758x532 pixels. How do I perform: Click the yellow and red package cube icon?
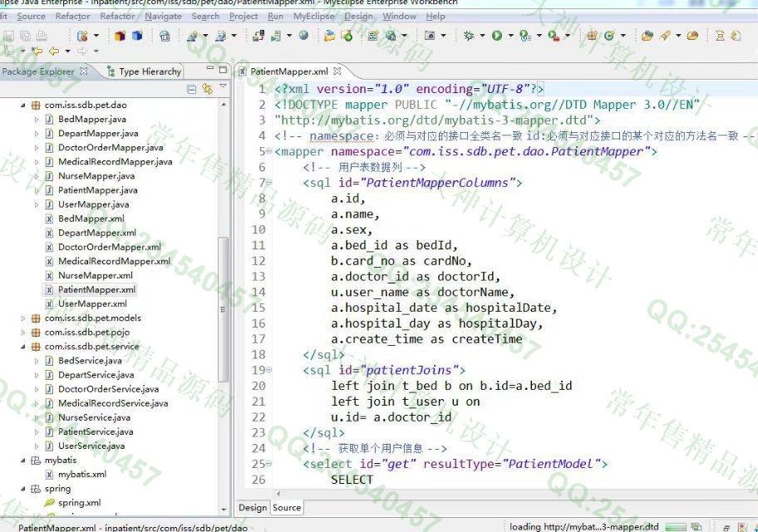120,35
